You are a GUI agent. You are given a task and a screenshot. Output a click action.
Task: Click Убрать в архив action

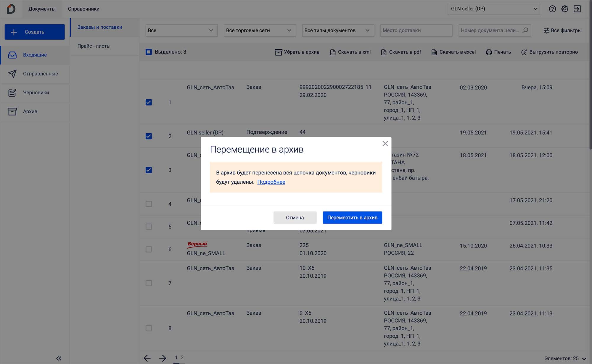297,52
